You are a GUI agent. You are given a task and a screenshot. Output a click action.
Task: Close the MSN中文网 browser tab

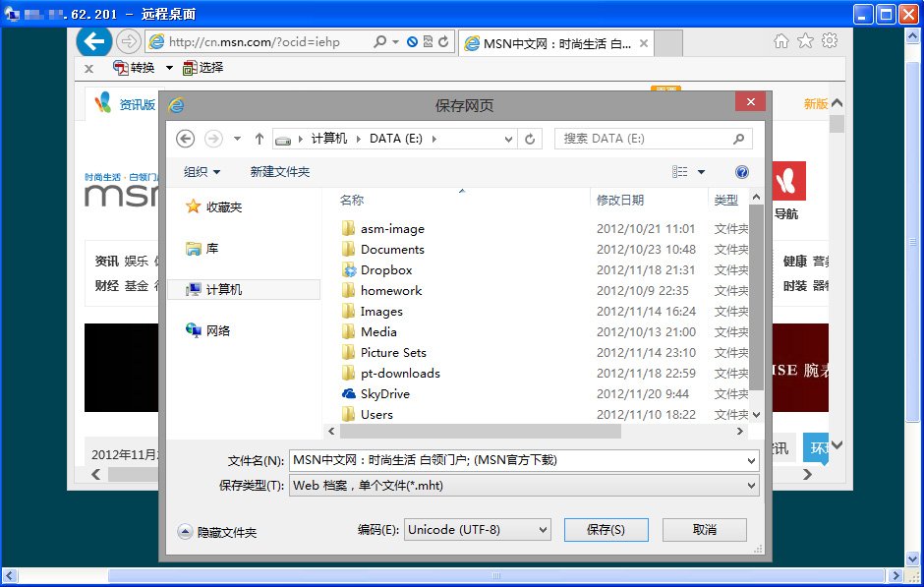644,43
